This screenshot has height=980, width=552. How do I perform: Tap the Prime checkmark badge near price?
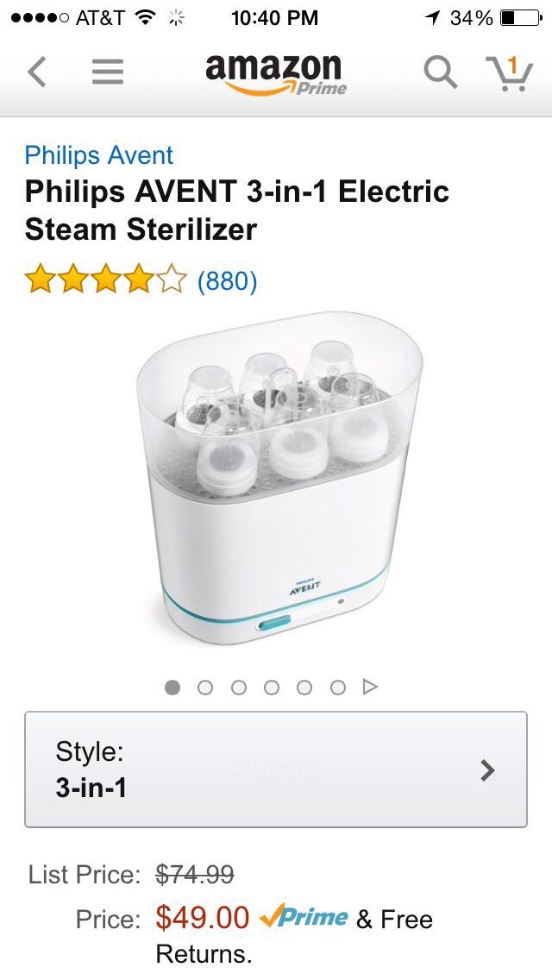(304, 917)
